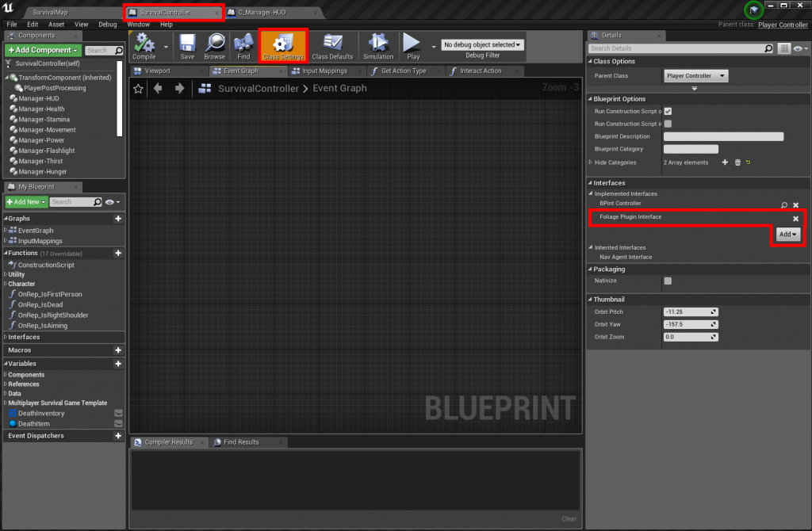Click the Compile toolbar icon

coord(144,44)
